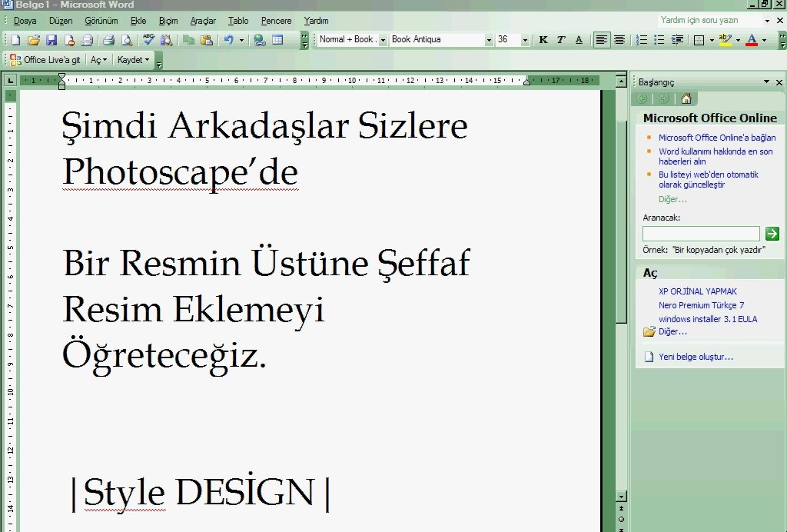Open the font size 36 dropdown
This screenshot has width=787, height=532.
click(525, 40)
